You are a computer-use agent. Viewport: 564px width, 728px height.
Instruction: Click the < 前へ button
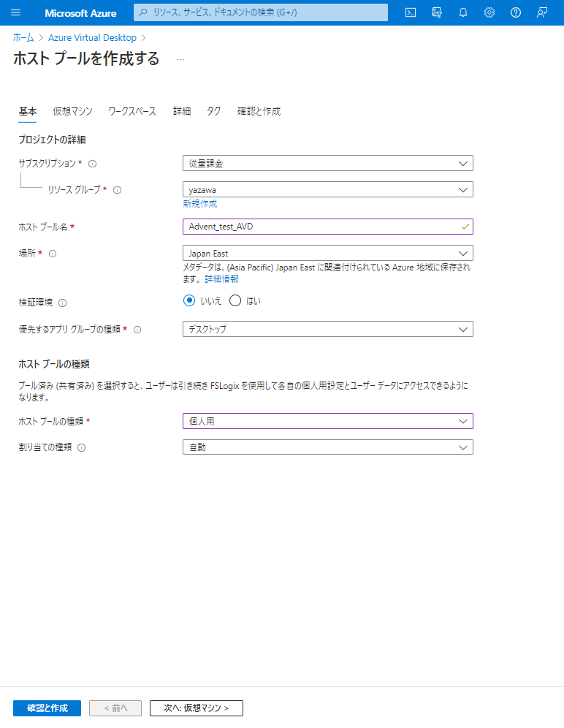pyautogui.click(x=115, y=708)
